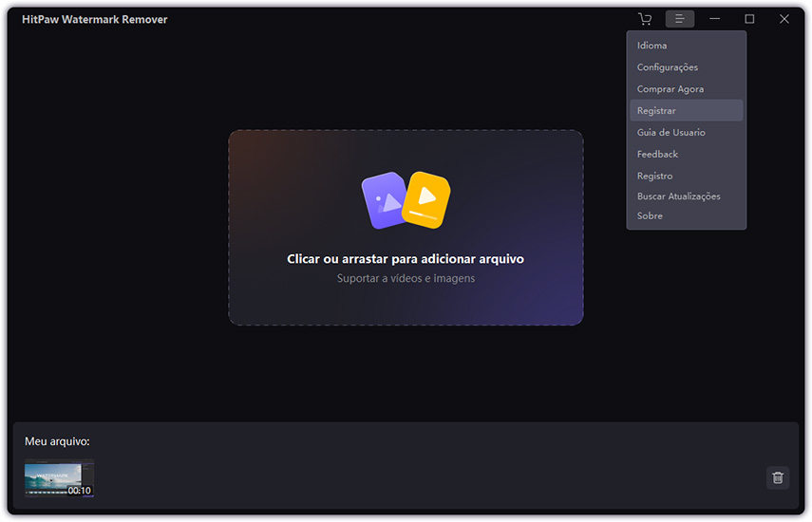The width and height of the screenshot is (812, 522).
Task: Open the shopping cart purchase icon
Action: point(645,19)
